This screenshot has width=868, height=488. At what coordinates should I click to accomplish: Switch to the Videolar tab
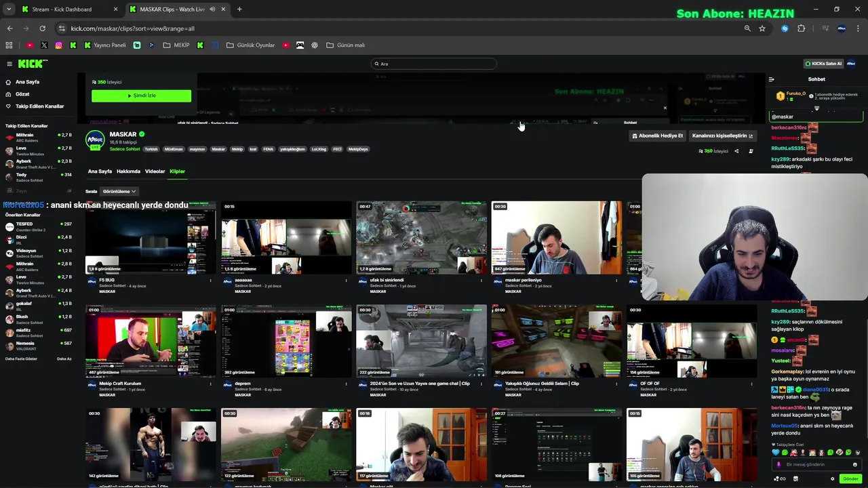155,171
